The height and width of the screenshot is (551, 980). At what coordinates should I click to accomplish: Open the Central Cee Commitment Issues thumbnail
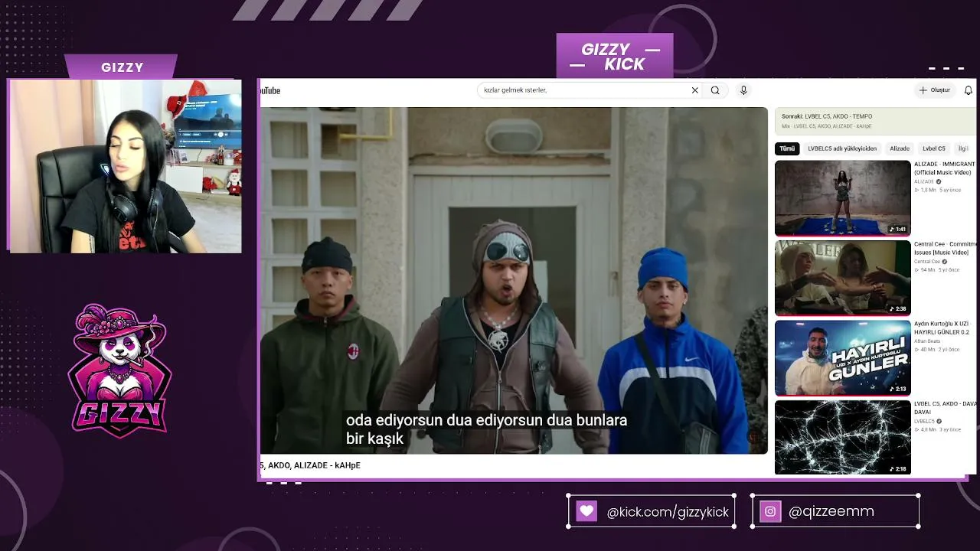(x=842, y=278)
